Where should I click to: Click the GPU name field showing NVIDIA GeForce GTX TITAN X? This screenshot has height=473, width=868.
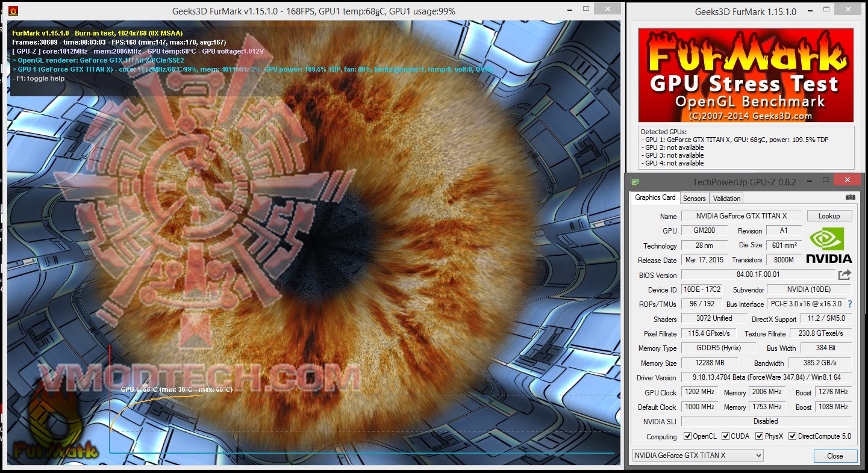pyautogui.click(x=742, y=216)
